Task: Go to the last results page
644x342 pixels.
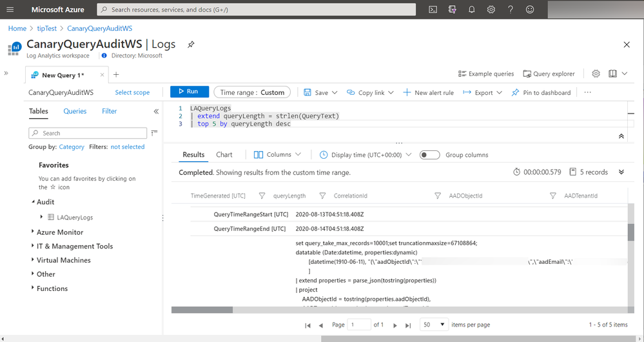Action: coord(408,325)
